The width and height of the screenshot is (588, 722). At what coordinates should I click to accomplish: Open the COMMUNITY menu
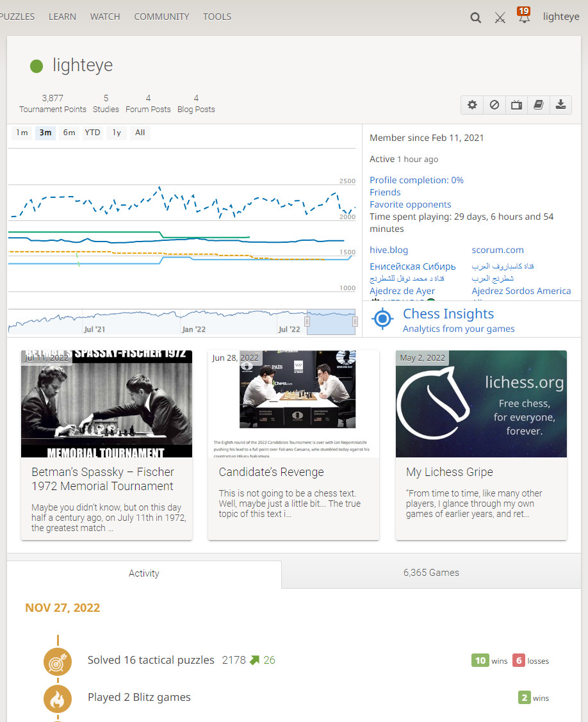click(x=161, y=17)
